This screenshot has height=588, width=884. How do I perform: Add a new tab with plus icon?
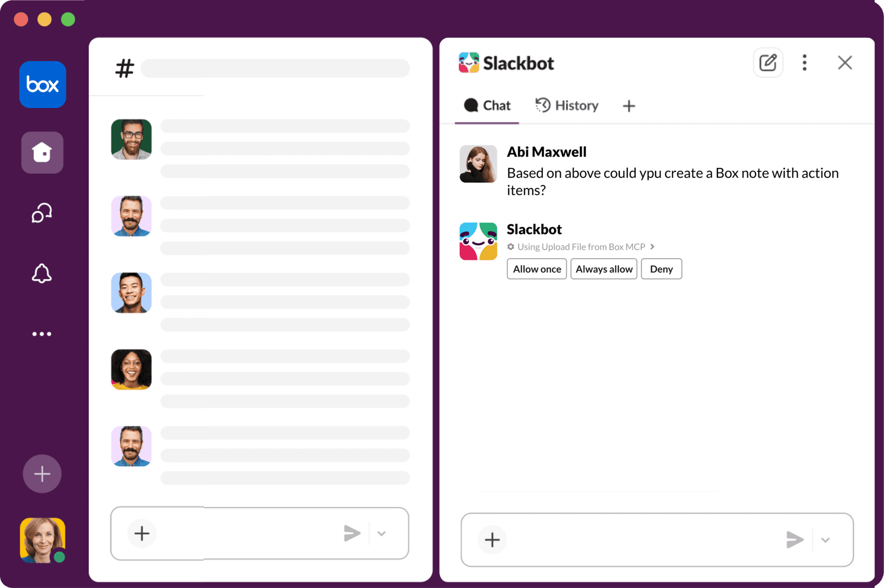pyautogui.click(x=629, y=106)
